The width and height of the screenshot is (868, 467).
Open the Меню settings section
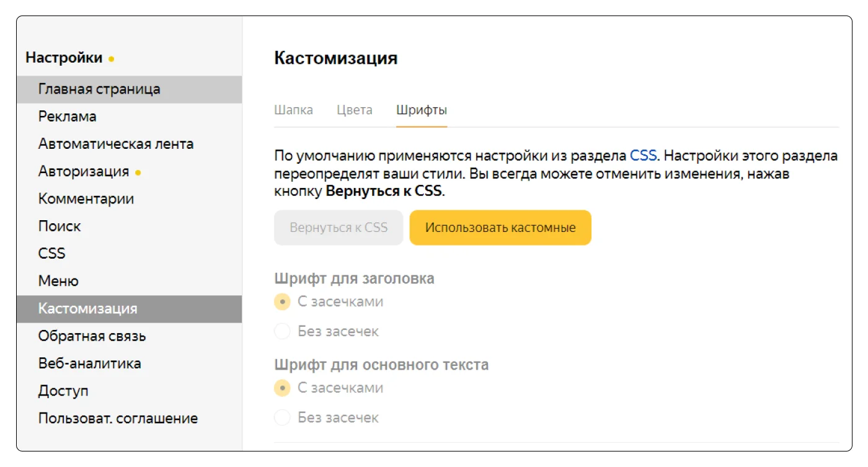tap(58, 281)
